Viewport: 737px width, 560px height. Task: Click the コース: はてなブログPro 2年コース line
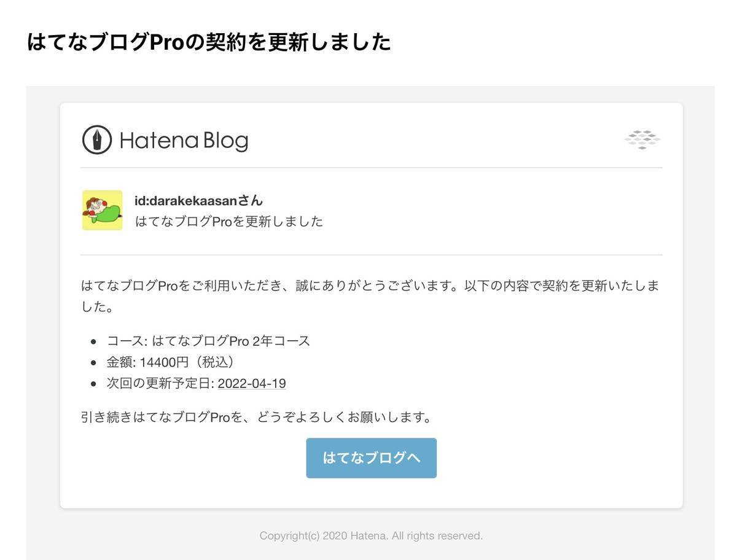pos(209,341)
